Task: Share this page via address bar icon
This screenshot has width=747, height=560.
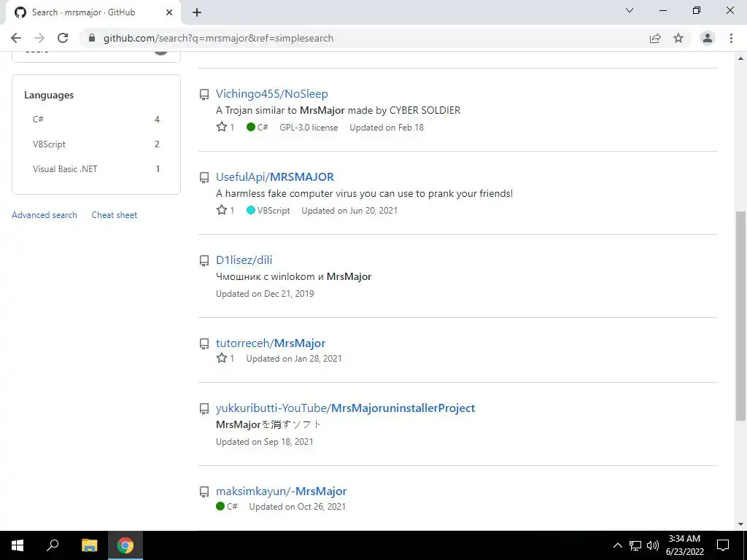Action: coord(656,38)
